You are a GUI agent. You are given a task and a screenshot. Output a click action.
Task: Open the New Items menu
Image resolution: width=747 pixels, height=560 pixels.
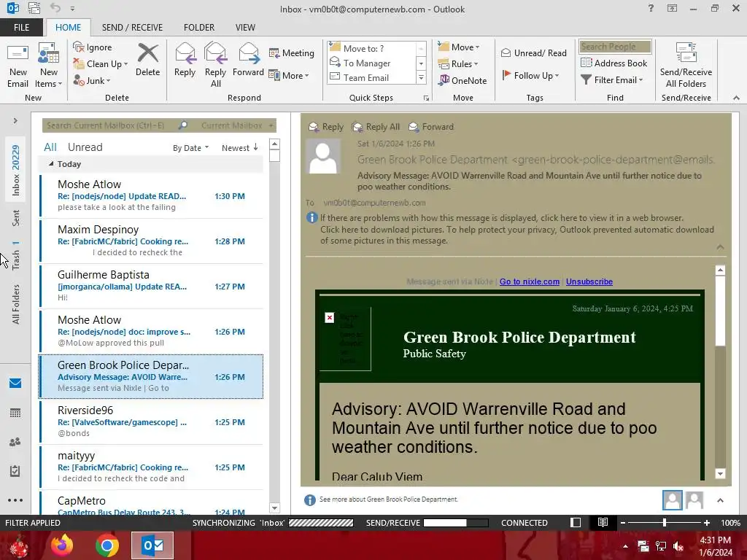(49, 66)
